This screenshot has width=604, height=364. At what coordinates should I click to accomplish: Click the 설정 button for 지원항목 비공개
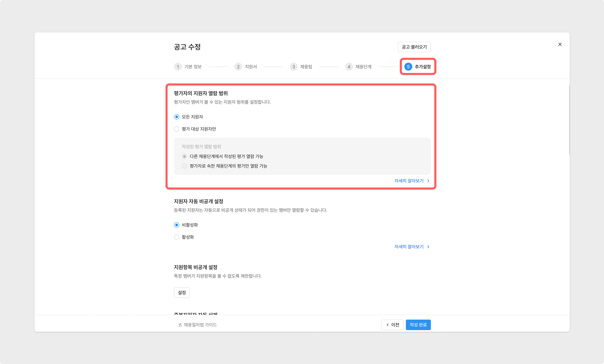(x=182, y=293)
